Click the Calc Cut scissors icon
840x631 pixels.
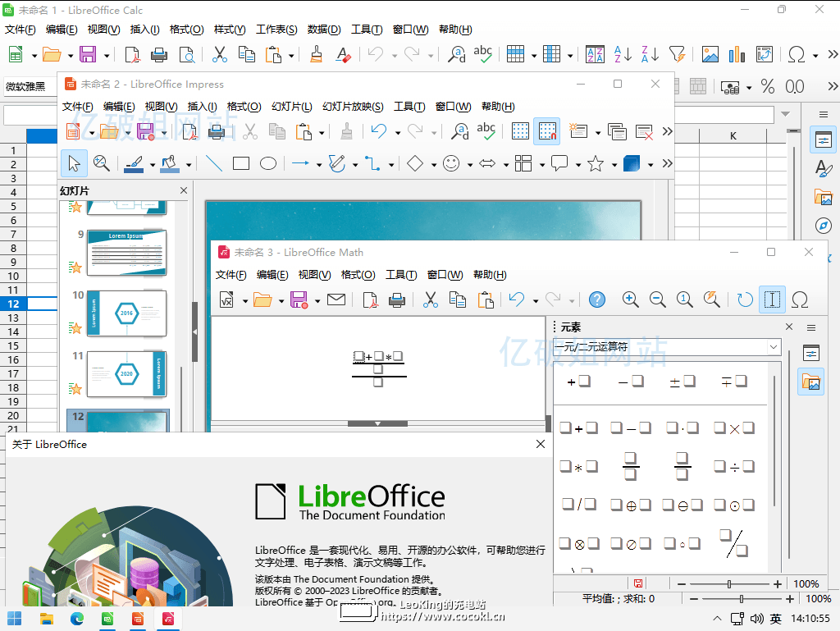219,55
